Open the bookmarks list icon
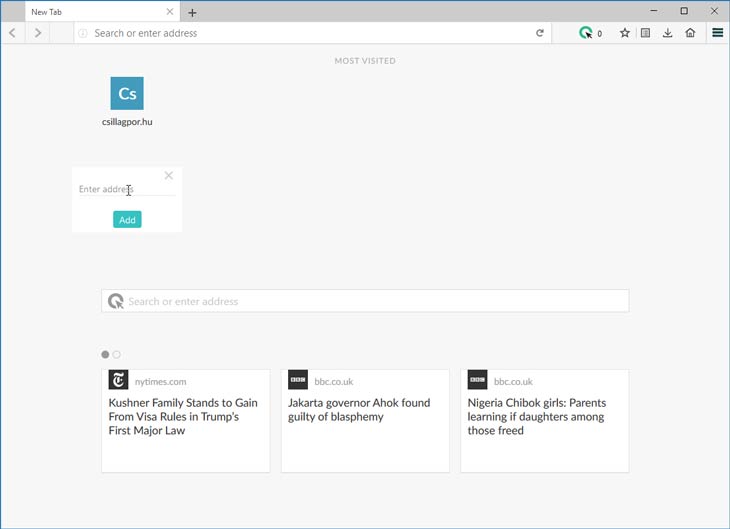 (645, 33)
